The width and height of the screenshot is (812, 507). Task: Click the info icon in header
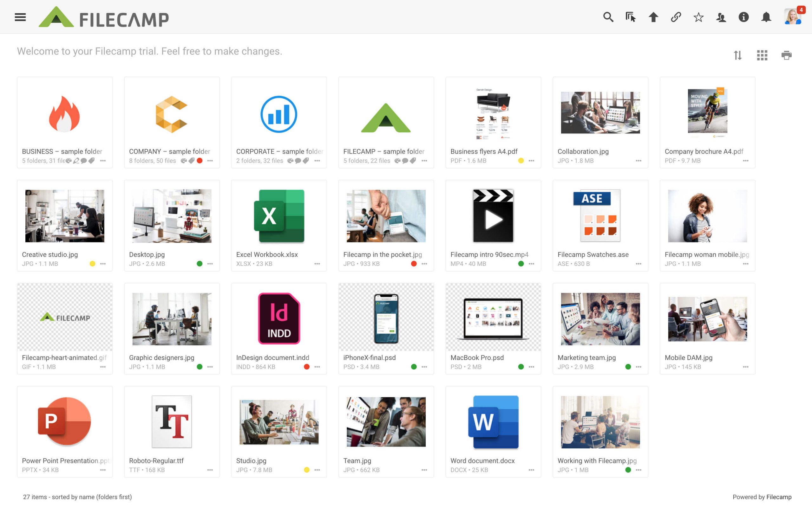743,17
